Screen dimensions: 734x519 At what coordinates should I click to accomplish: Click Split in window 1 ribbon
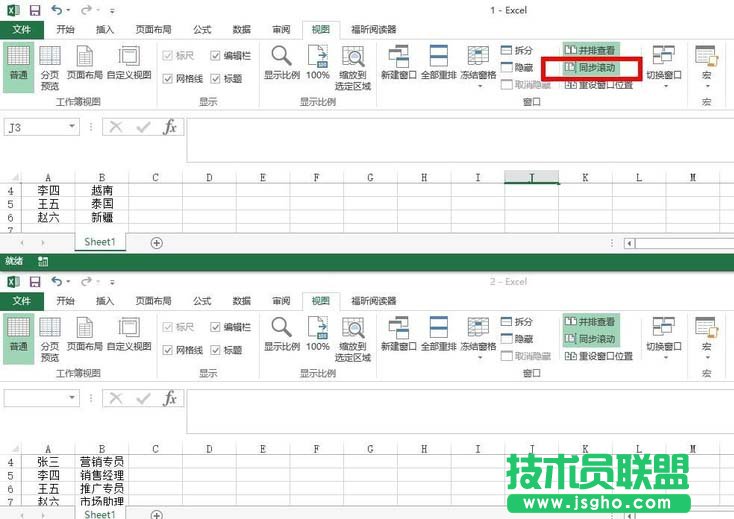(x=517, y=50)
